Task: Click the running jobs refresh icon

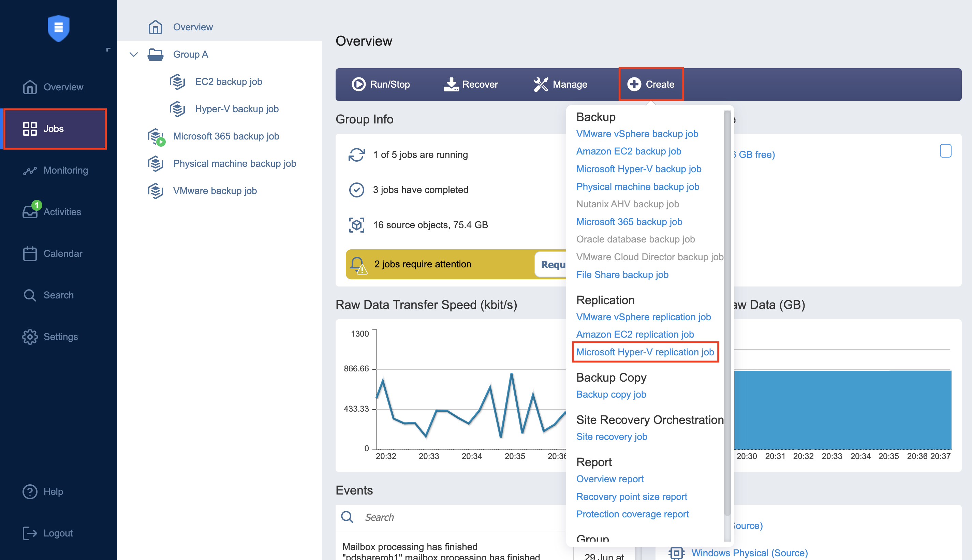Action: 356,154
